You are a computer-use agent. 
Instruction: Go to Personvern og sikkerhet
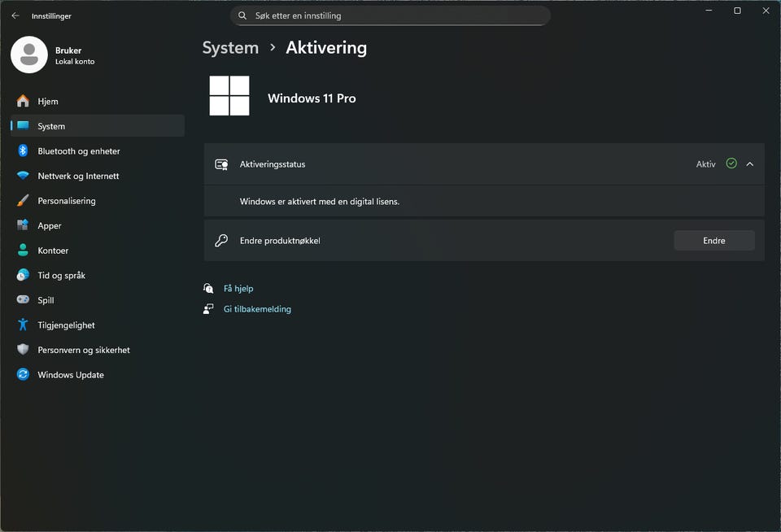98,350
